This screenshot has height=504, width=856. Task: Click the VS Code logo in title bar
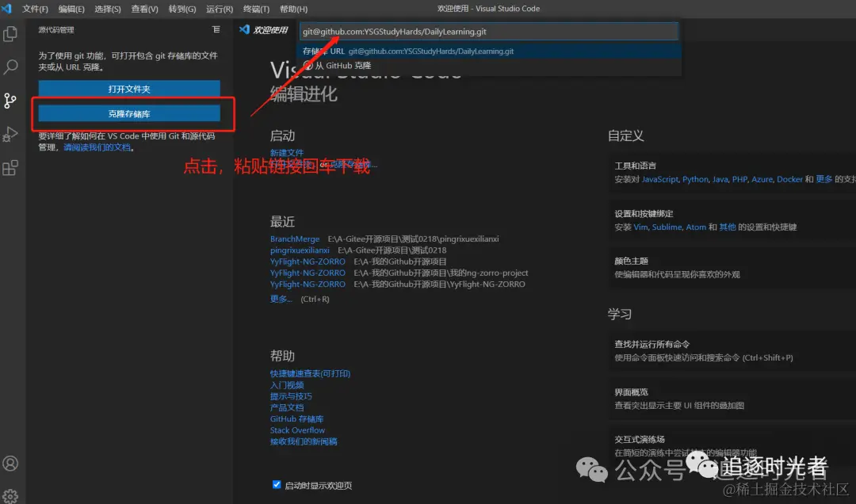(6, 9)
